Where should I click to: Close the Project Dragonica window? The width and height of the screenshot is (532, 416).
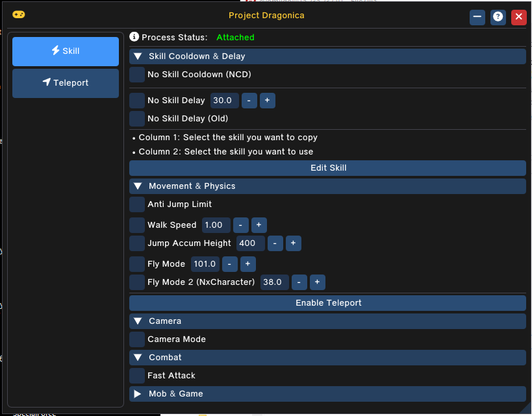pyautogui.click(x=518, y=17)
